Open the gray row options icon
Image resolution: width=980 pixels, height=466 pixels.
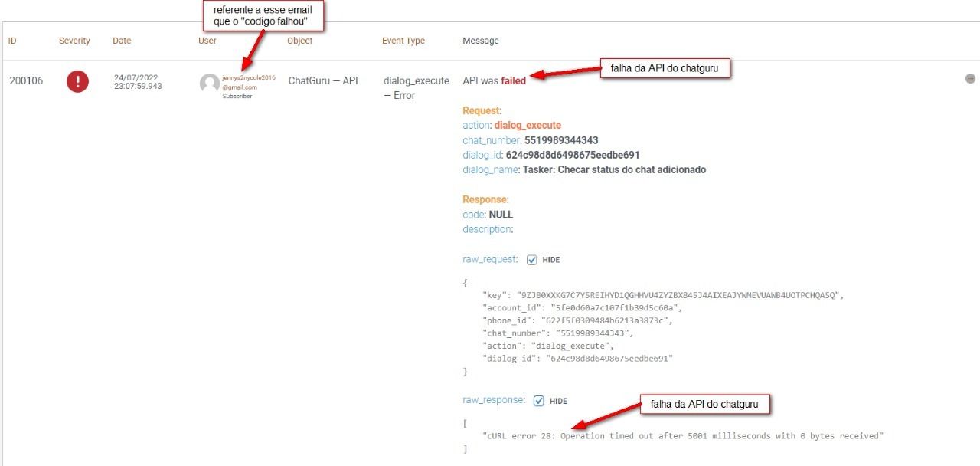click(970, 79)
